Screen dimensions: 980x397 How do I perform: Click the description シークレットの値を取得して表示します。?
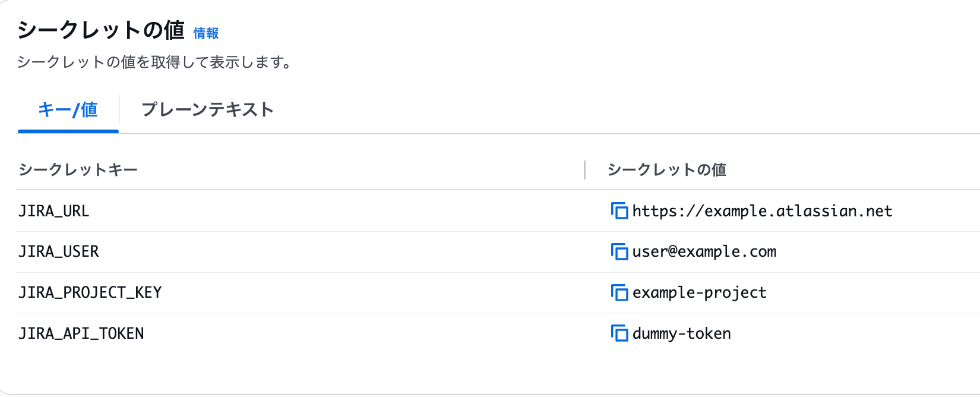(x=154, y=62)
